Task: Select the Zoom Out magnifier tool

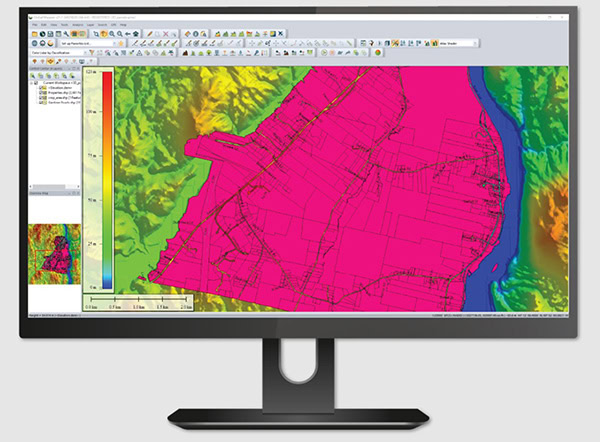Action: [120, 34]
